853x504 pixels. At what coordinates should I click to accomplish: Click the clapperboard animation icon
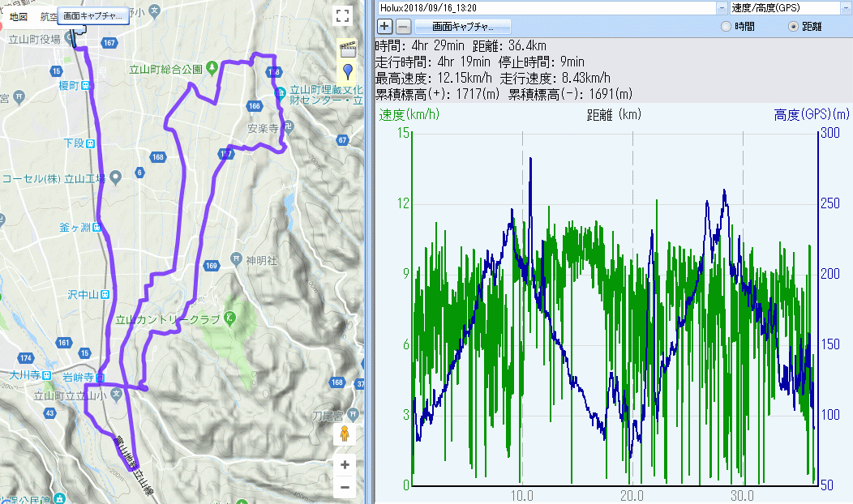pyautogui.click(x=348, y=47)
